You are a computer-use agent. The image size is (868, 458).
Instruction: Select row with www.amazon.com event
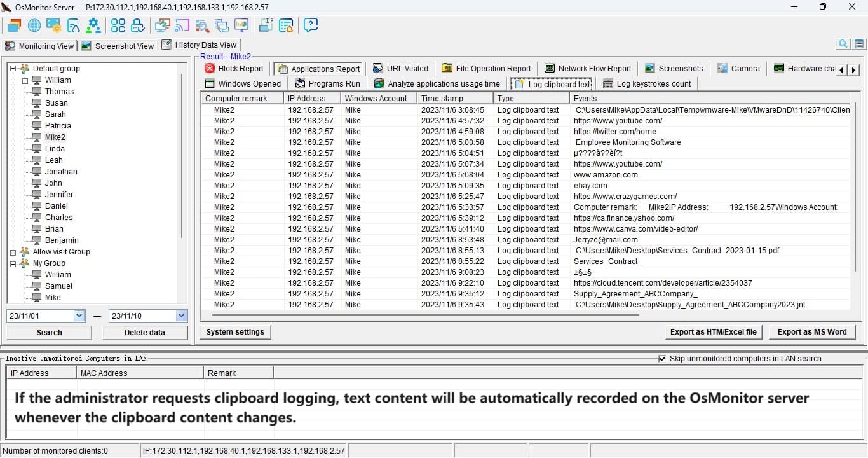pos(526,175)
